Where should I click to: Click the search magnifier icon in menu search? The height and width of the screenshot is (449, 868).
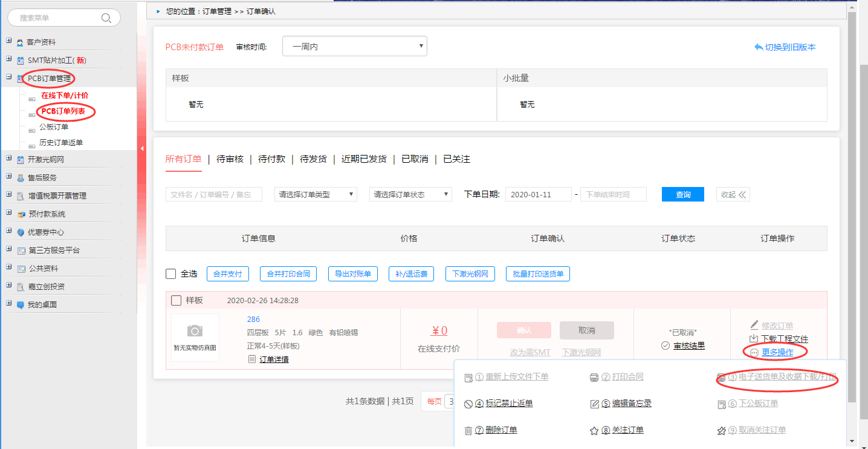point(106,18)
